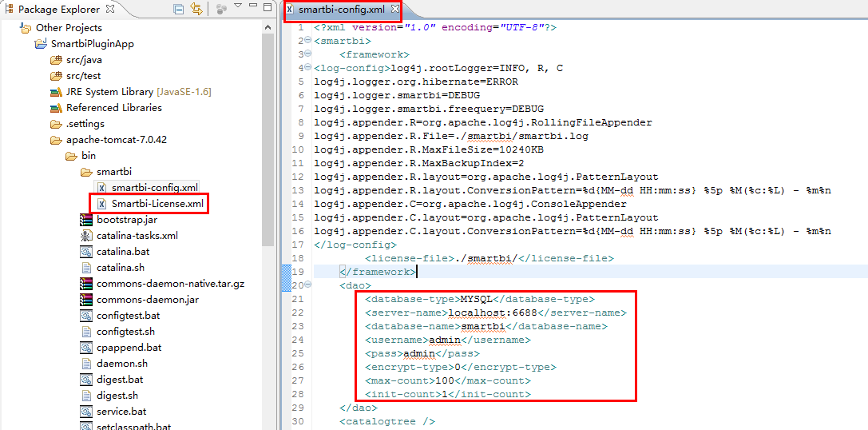Collapse the smartbi element fold marker on line 2

pyautogui.click(x=307, y=41)
